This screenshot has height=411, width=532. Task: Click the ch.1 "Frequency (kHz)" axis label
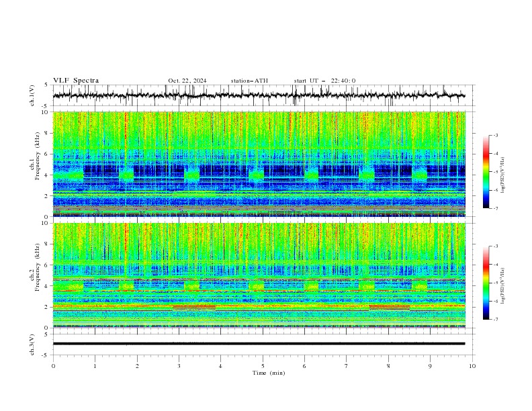pyautogui.click(x=37, y=156)
